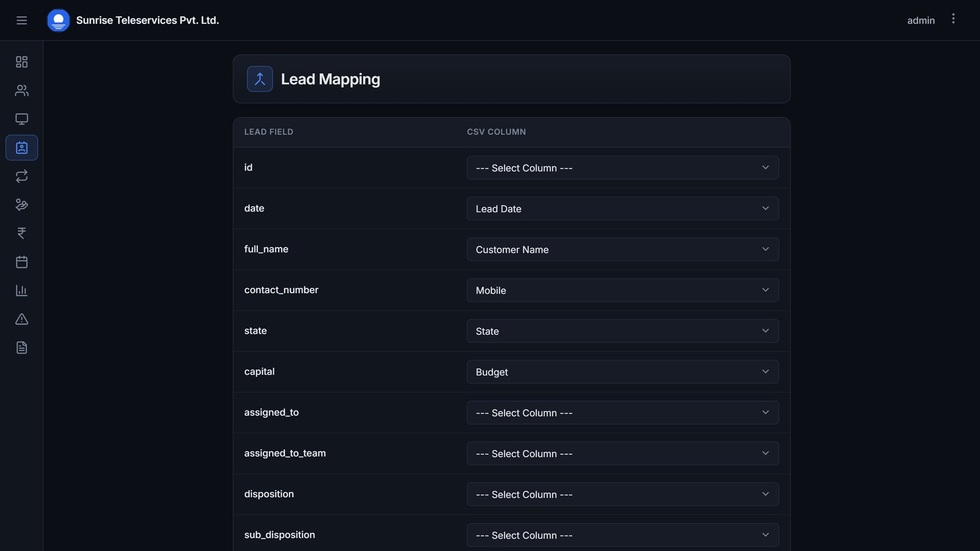Open the rupee payments icon in sidebar
This screenshot has width=980, height=551.
21,233
